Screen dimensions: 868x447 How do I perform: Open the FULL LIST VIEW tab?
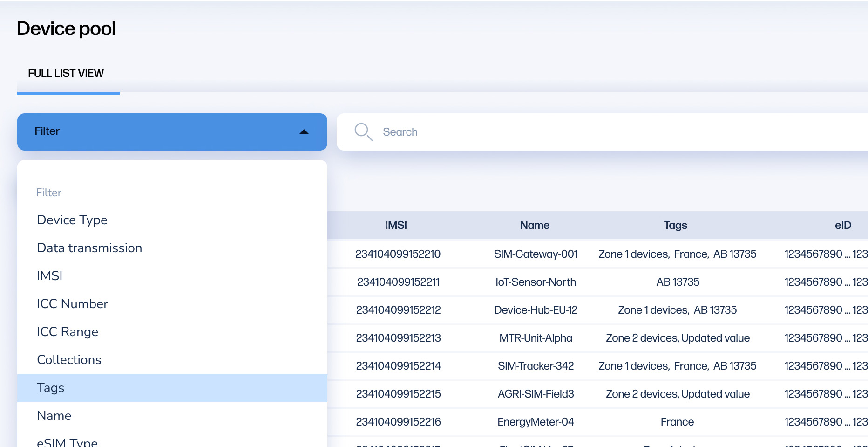(x=66, y=74)
